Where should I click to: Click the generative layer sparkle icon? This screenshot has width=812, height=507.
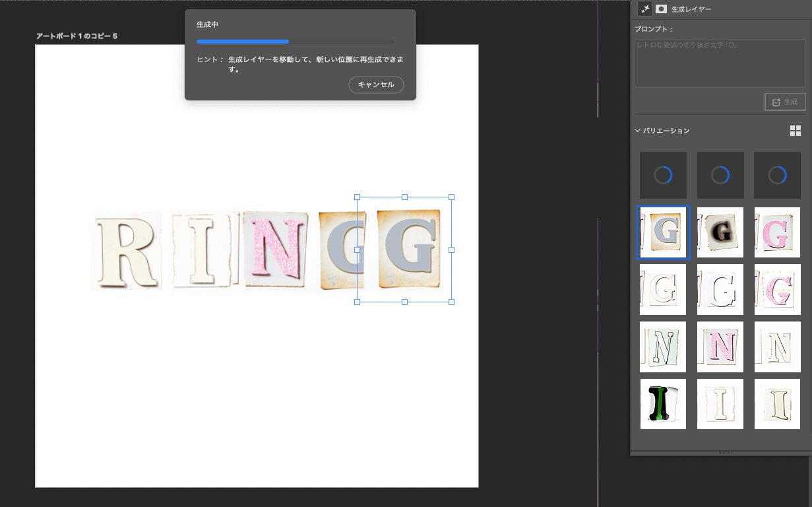tap(645, 9)
